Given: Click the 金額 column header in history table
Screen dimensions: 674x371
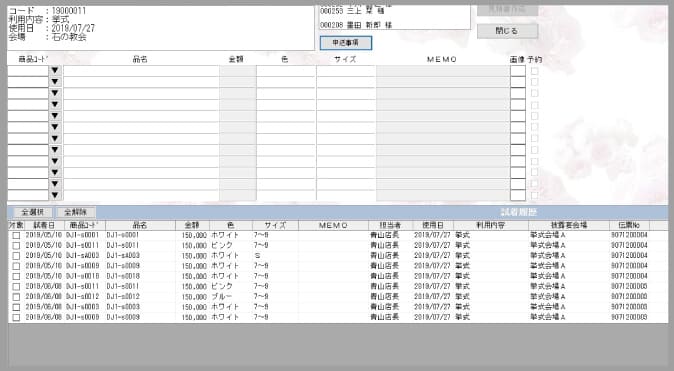Looking at the screenshot, I should click(x=192, y=225).
